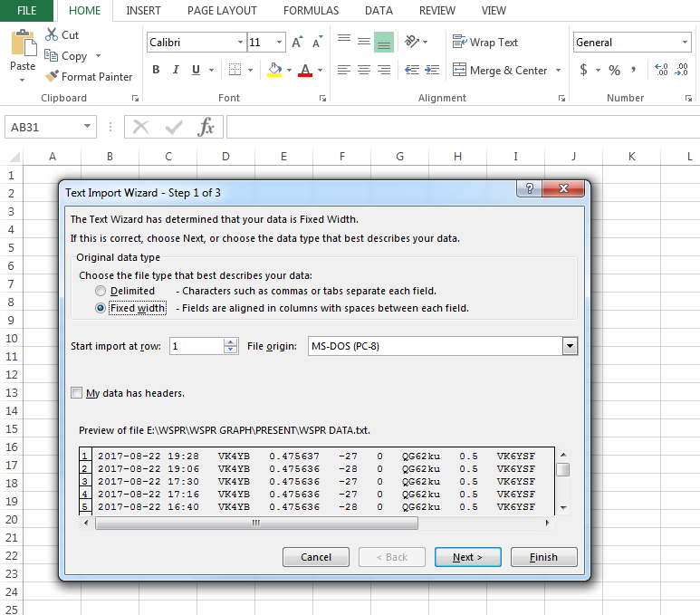Click the Center align text icon
This screenshot has width=700, height=615.
363,70
